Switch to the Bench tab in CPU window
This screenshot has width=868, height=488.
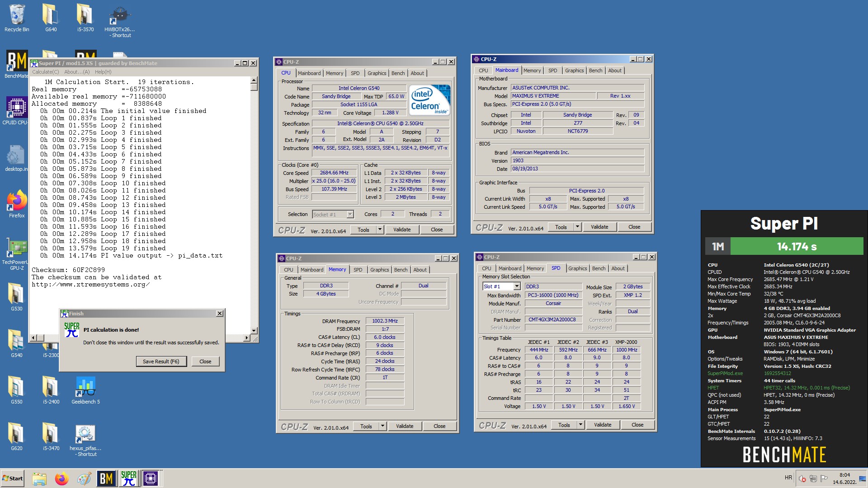[x=398, y=73]
